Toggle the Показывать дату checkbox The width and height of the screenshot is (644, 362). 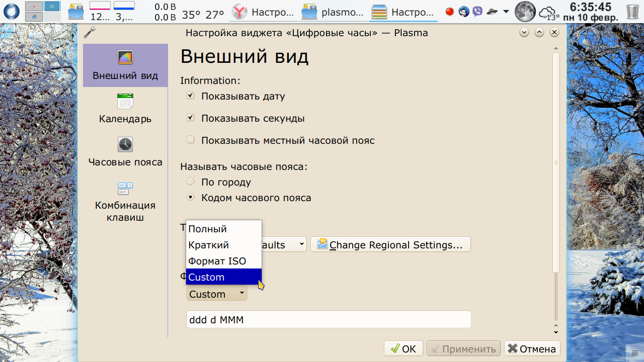(190, 96)
